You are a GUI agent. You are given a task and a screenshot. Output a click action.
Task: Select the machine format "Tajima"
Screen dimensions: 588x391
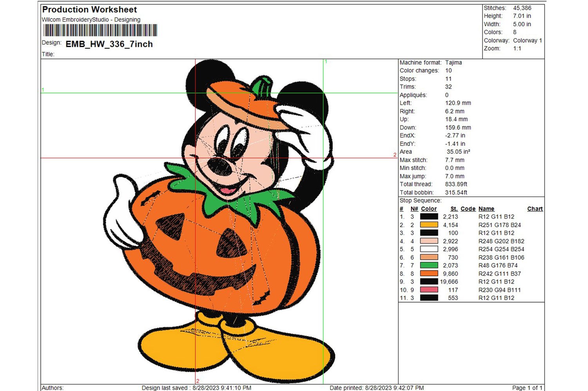(x=454, y=63)
